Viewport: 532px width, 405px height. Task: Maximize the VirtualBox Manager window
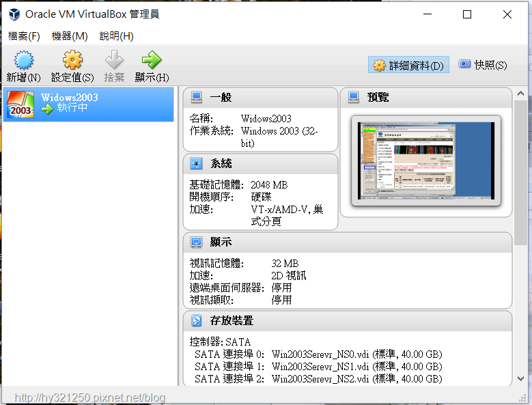click(x=467, y=14)
